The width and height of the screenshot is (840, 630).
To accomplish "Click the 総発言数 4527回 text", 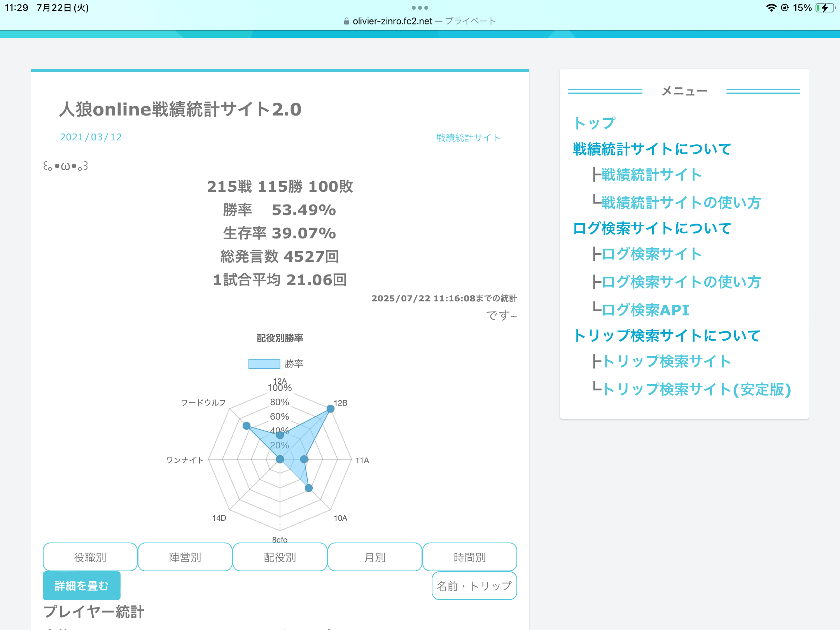I will click(280, 257).
